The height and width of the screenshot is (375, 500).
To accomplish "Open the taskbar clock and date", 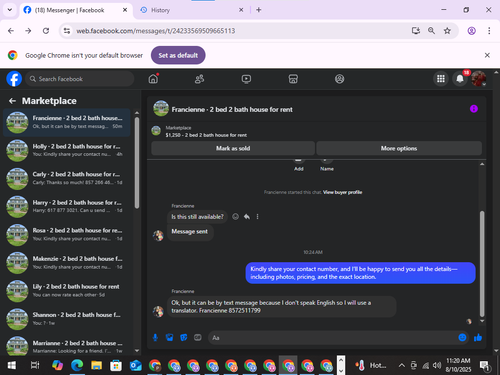I will 458,365.
